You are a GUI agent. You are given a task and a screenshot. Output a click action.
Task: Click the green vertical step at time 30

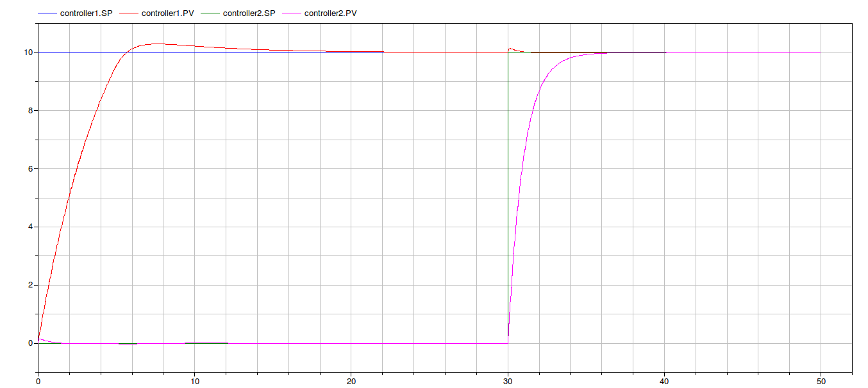pyautogui.click(x=508, y=192)
